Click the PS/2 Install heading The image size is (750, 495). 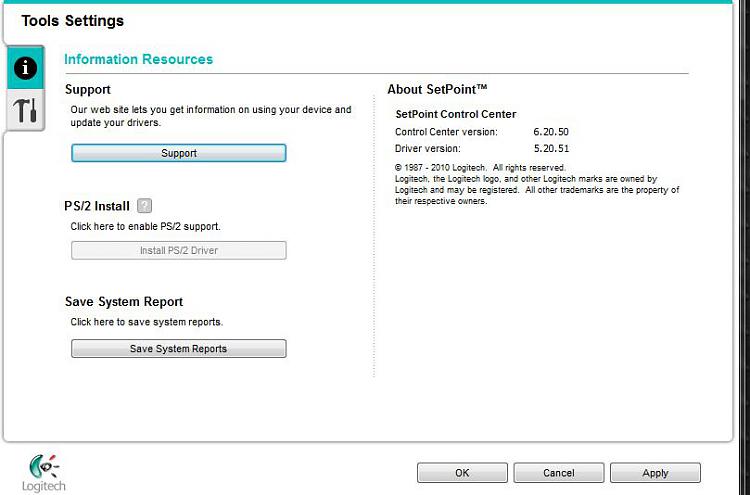click(x=97, y=206)
